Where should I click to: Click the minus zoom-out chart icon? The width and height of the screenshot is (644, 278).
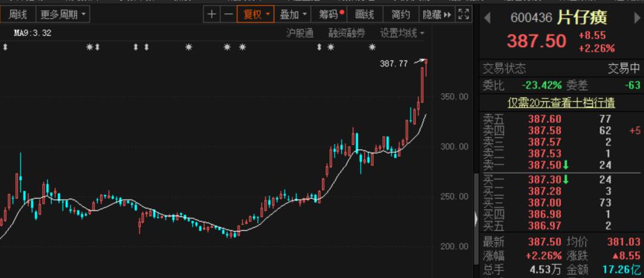pyautogui.click(x=228, y=14)
